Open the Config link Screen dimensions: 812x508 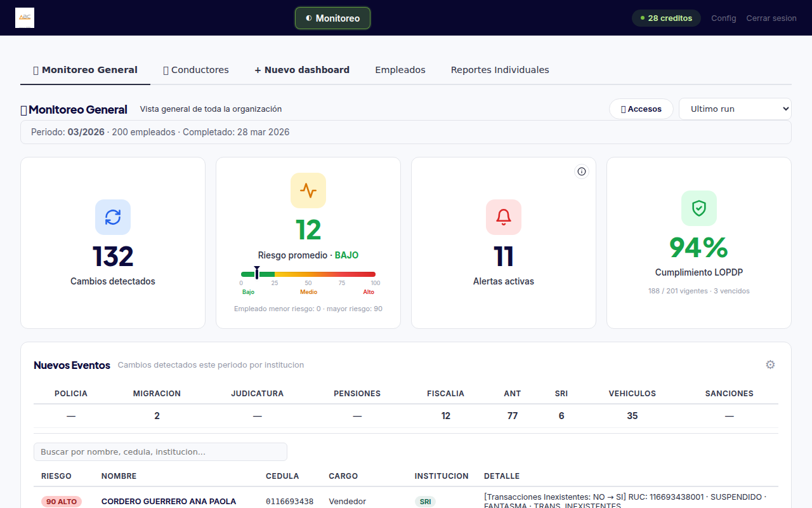point(723,18)
